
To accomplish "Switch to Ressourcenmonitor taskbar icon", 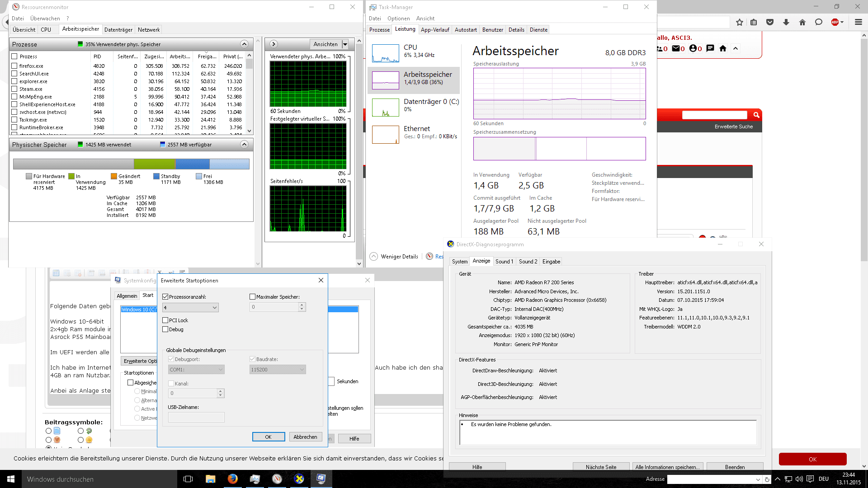I will (x=277, y=479).
